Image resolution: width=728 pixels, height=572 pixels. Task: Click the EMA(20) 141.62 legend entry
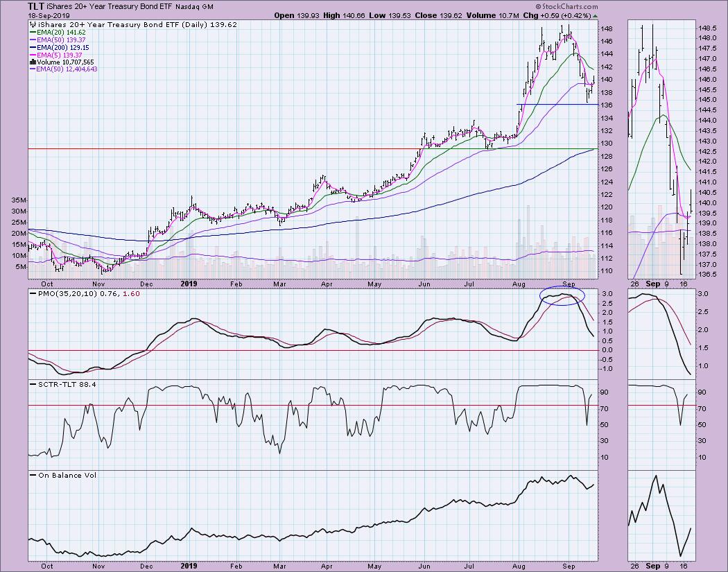coord(61,33)
